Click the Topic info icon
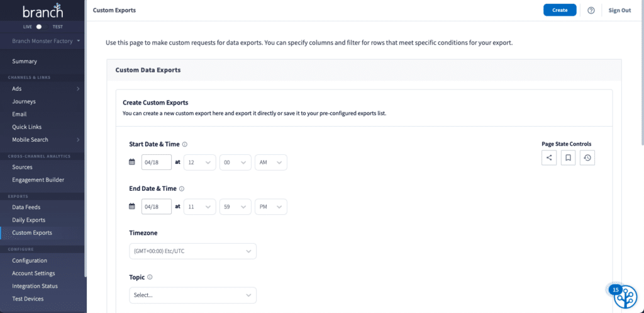This screenshot has width=644, height=313. (x=150, y=277)
